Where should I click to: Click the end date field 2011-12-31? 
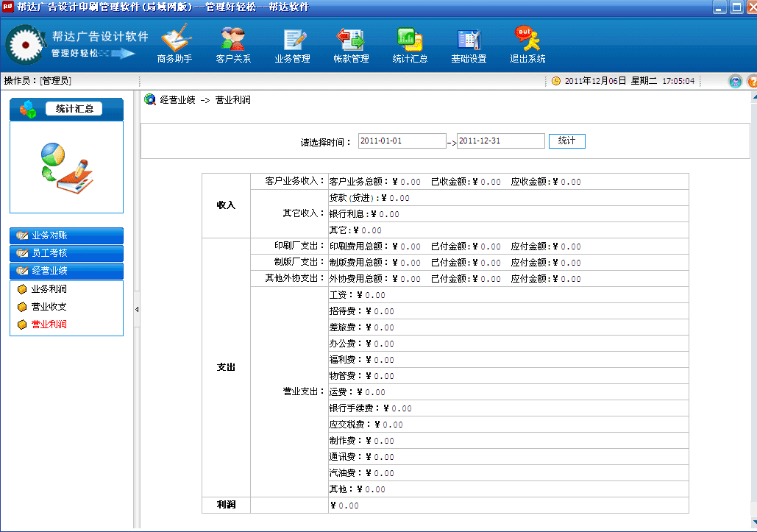point(501,141)
